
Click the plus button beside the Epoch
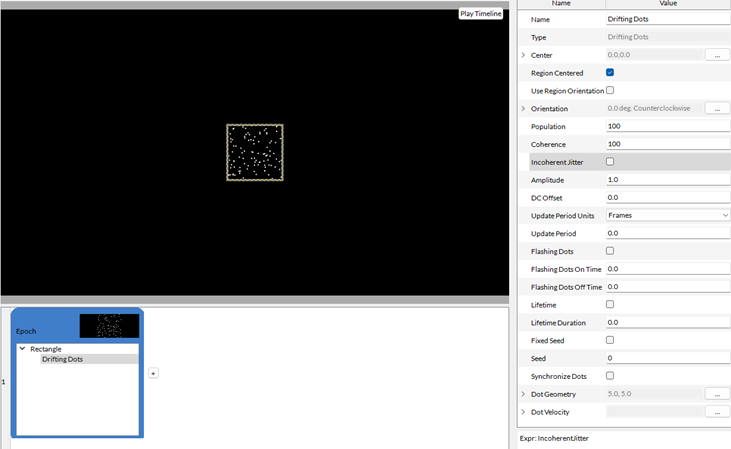tap(153, 373)
